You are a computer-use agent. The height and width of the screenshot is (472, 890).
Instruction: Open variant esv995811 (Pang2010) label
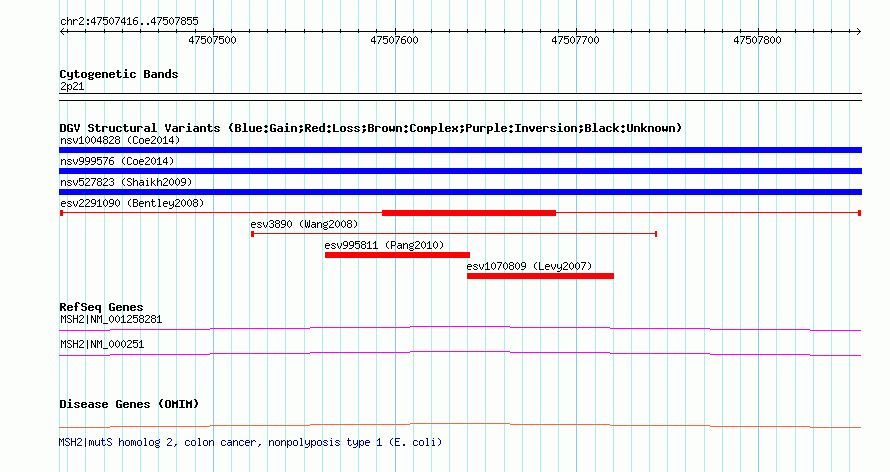pos(384,245)
